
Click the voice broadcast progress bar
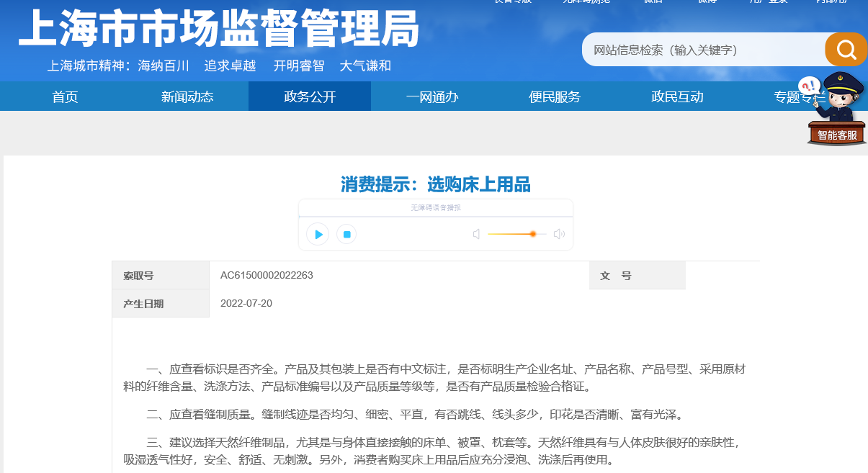[x=436, y=215]
